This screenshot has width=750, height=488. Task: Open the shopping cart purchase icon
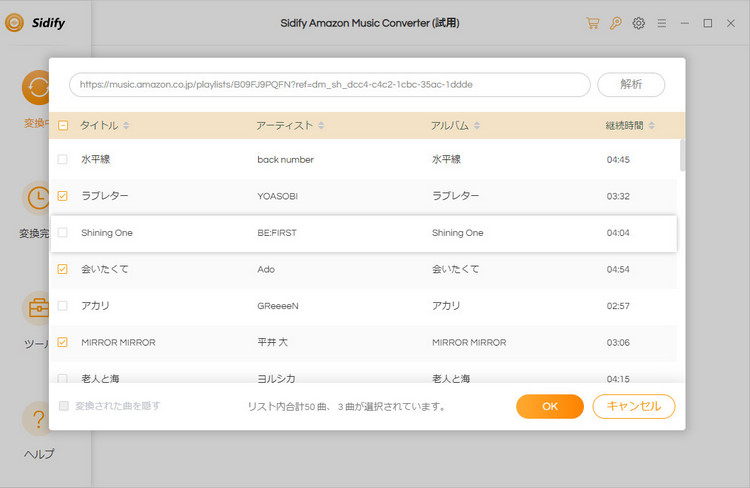pyautogui.click(x=593, y=23)
